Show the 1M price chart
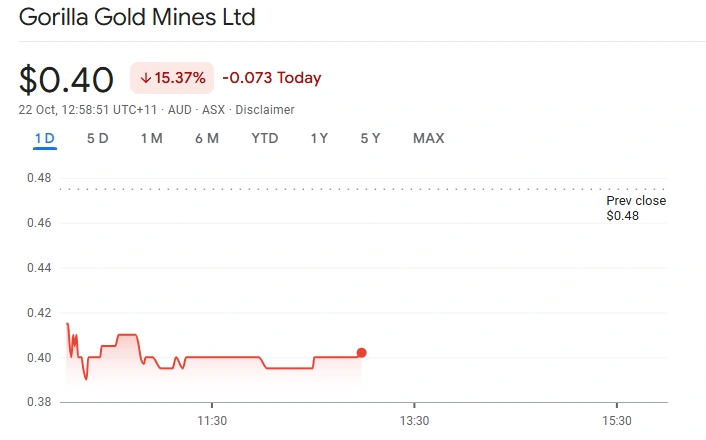 pos(151,138)
